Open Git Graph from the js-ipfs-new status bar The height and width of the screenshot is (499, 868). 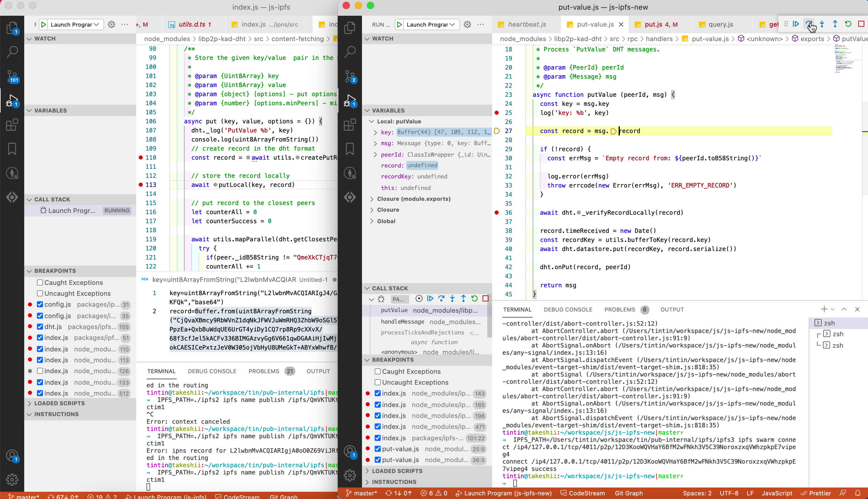tap(629, 493)
